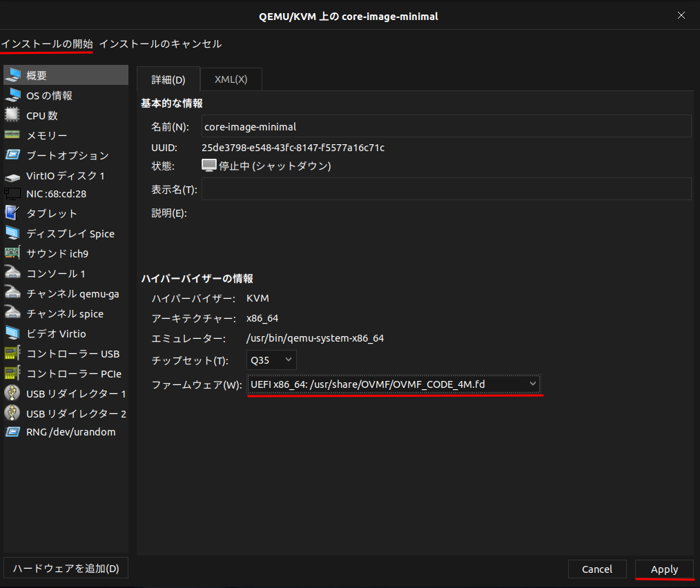Focus the 表示名(T) title field
The image size is (700, 588).
pyautogui.click(x=447, y=189)
